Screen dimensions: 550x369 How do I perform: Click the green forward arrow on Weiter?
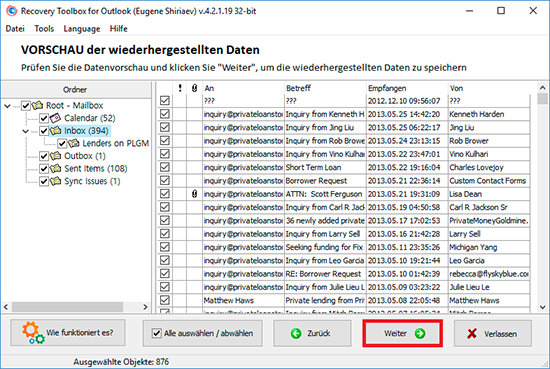point(420,333)
